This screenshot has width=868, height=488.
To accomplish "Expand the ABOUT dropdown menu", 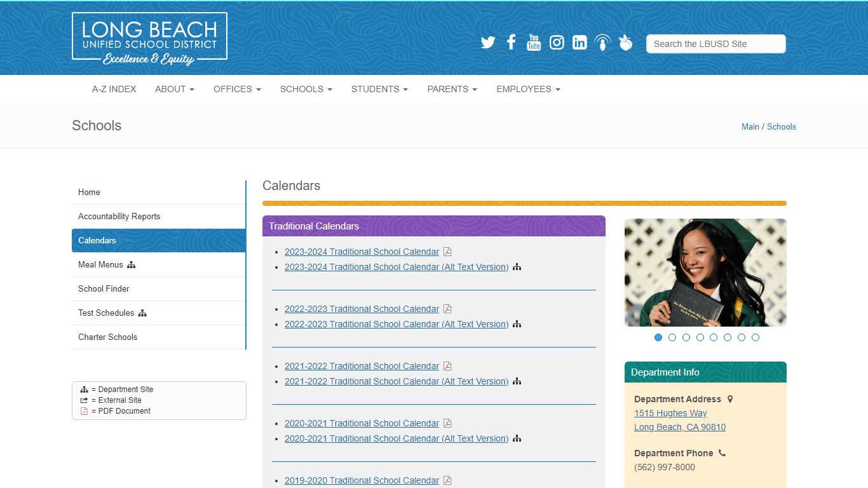I will pos(175,89).
